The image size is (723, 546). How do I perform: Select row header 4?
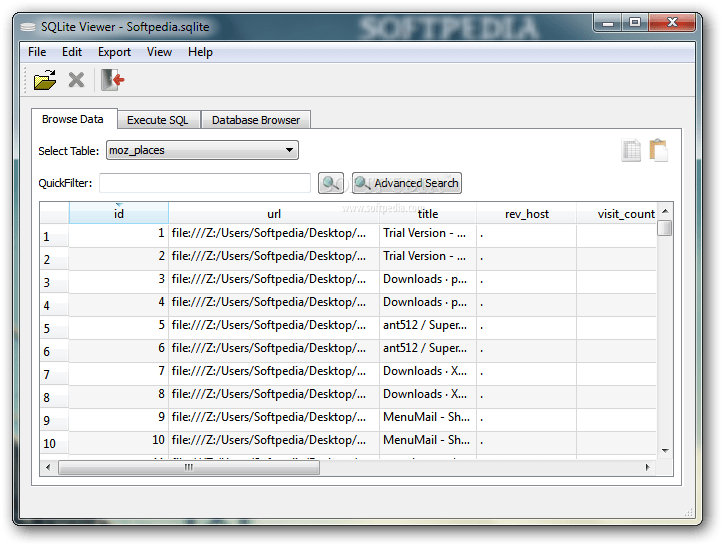click(x=54, y=305)
